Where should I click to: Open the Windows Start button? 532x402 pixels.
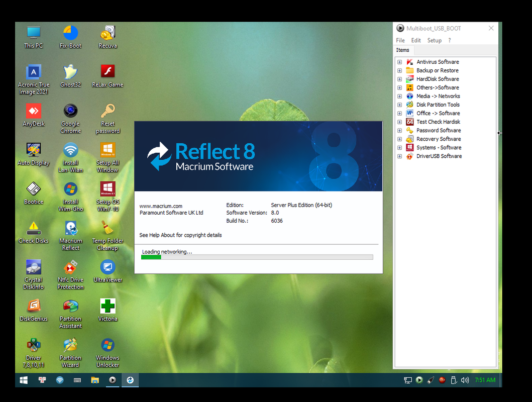tap(24, 380)
